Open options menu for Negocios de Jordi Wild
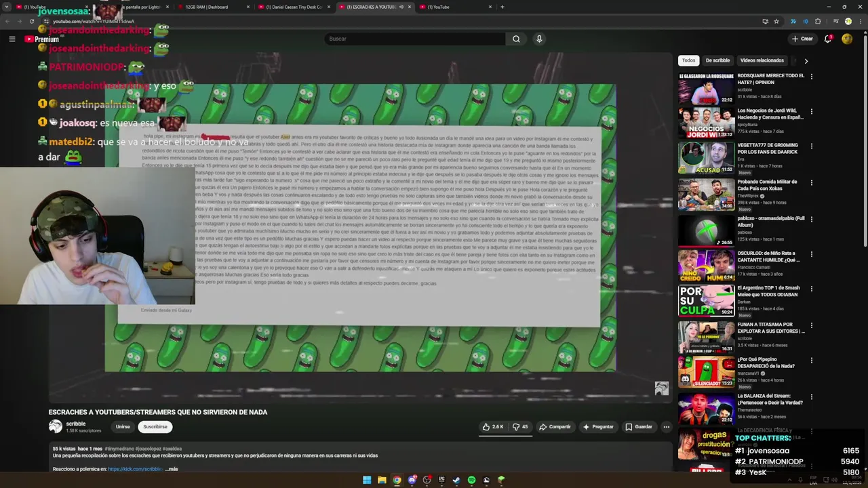The height and width of the screenshot is (488, 868). click(811, 111)
